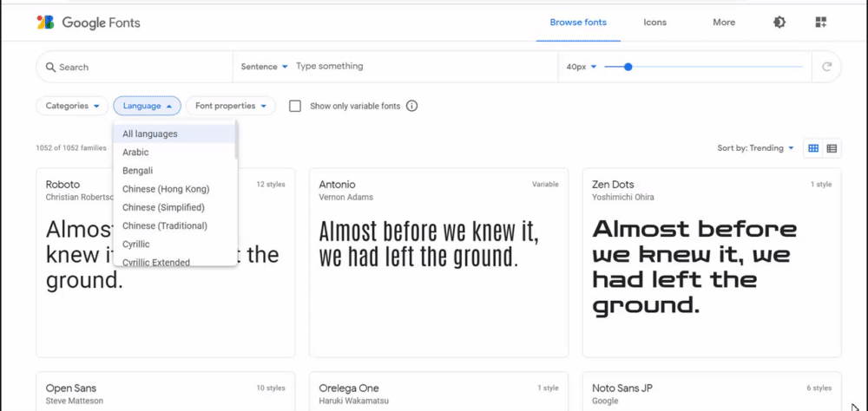Click the 6 styles label on Noto Sans JP
868x411 pixels.
coord(819,388)
